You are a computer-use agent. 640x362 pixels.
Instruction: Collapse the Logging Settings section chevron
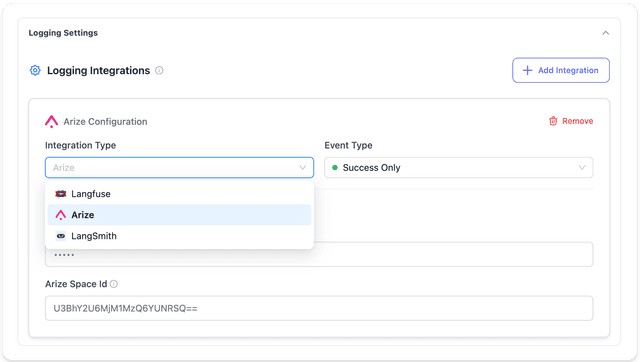(606, 33)
